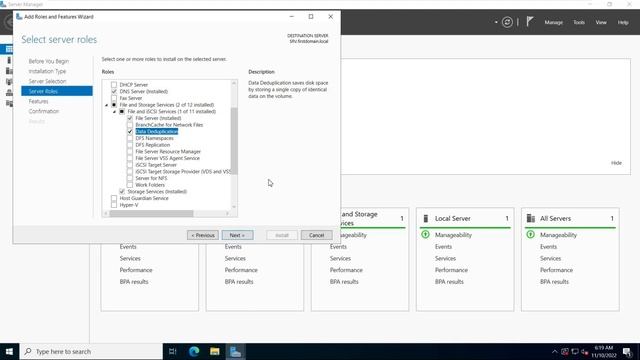Screen dimensions: 640x360
Task: Click the roles list scroll-right arrow
Action: 227,213
